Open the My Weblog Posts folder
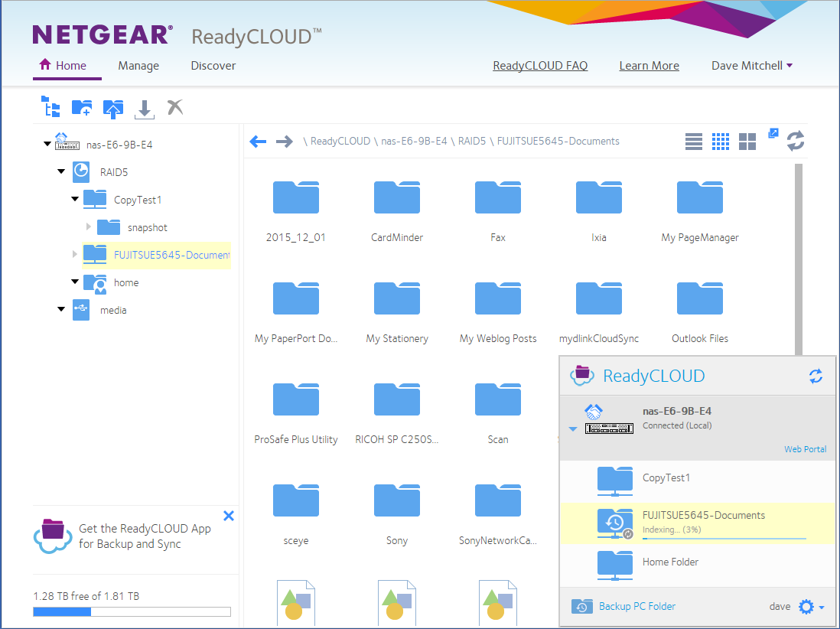The height and width of the screenshot is (629, 840). (498, 313)
